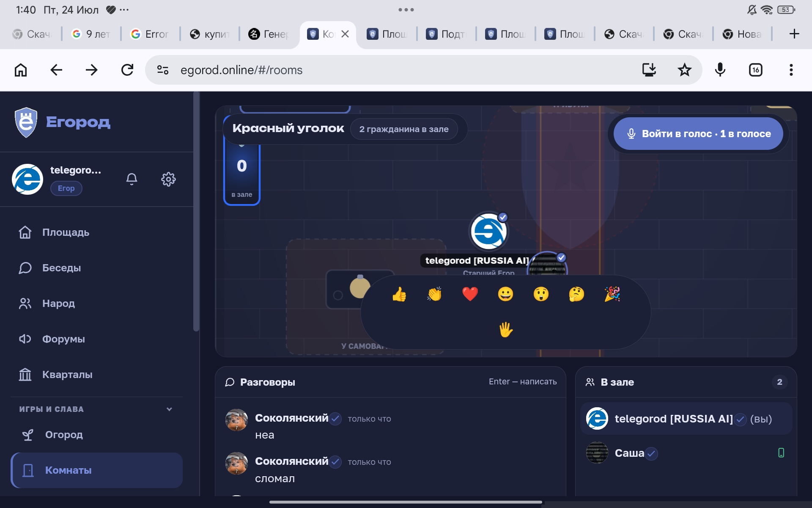
Task: Open site info permissions icon
Action: pos(163,70)
